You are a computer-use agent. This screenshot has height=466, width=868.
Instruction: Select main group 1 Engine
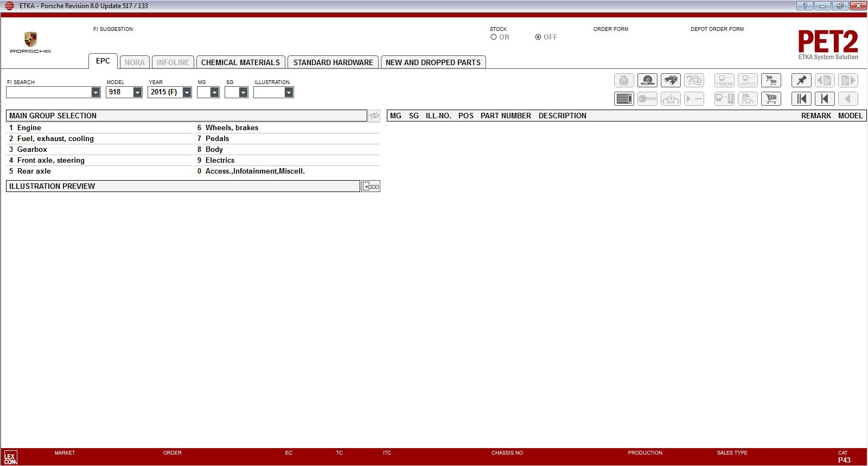click(x=99, y=128)
